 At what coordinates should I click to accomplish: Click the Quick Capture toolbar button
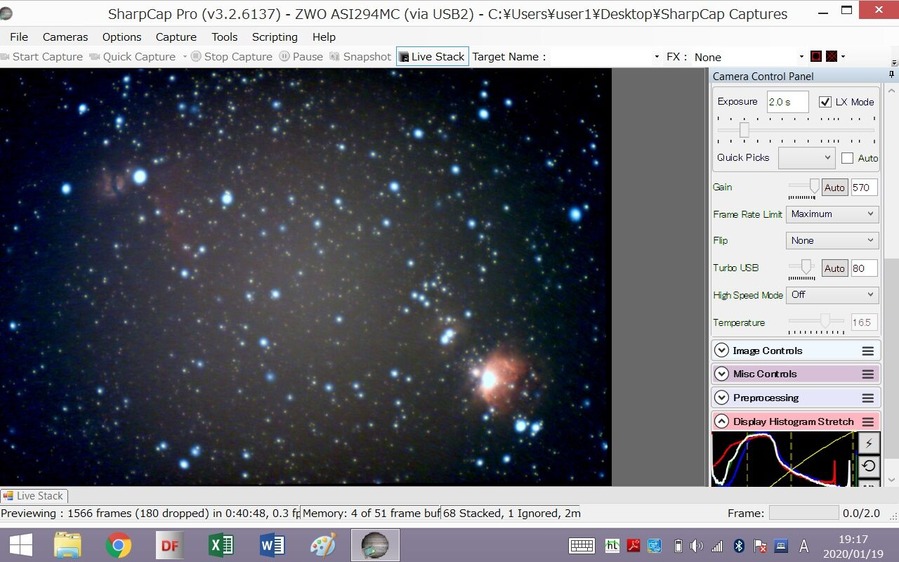point(133,57)
